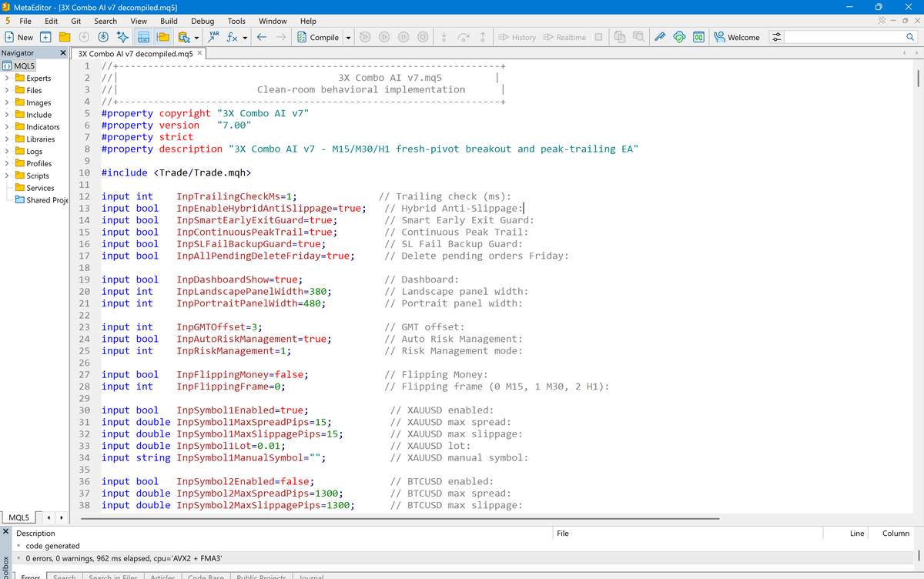Viewport: 924px width, 579px height.
Task: Select the MQL5 tab below Navigator
Action: pos(18,517)
